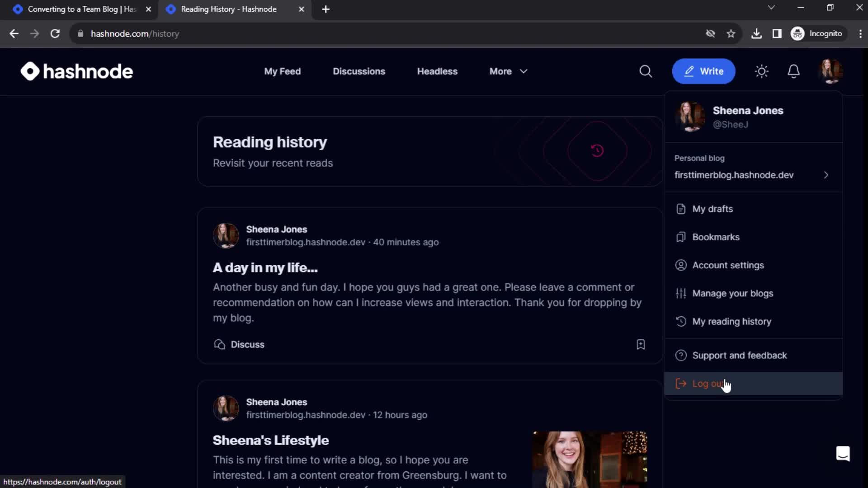The width and height of the screenshot is (868, 488).
Task: Click Manage your blogs sliders icon
Action: coord(681,293)
